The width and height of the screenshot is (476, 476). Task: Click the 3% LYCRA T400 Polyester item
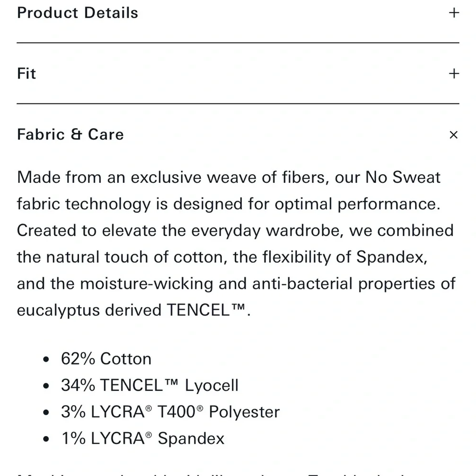[x=170, y=412]
